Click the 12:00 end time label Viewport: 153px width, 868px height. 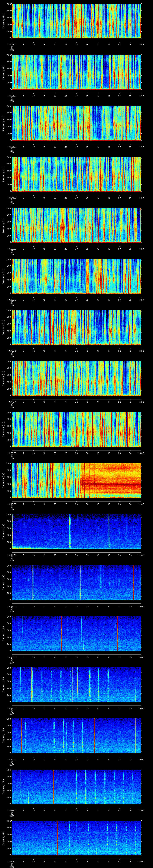(141, 555)
